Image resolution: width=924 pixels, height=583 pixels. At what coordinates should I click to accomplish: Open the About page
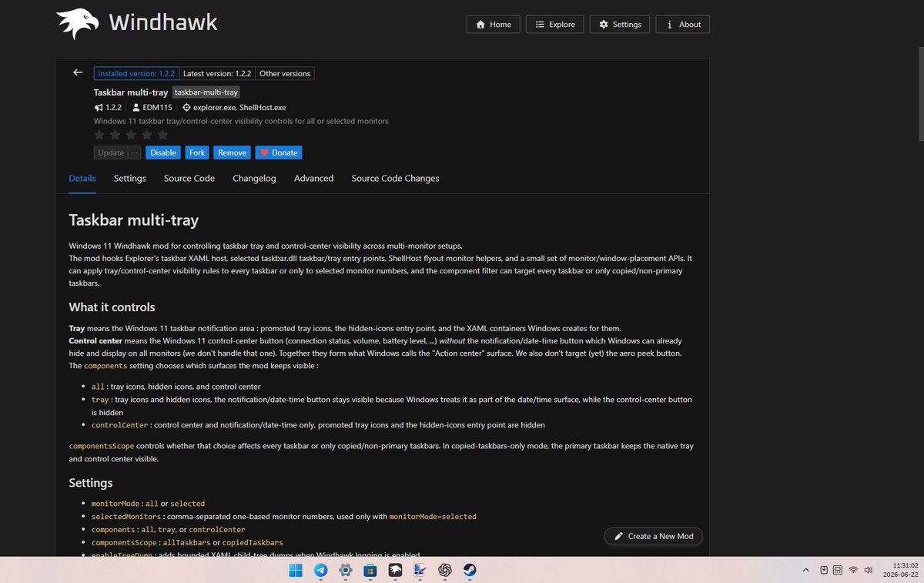tap(683, 24)
